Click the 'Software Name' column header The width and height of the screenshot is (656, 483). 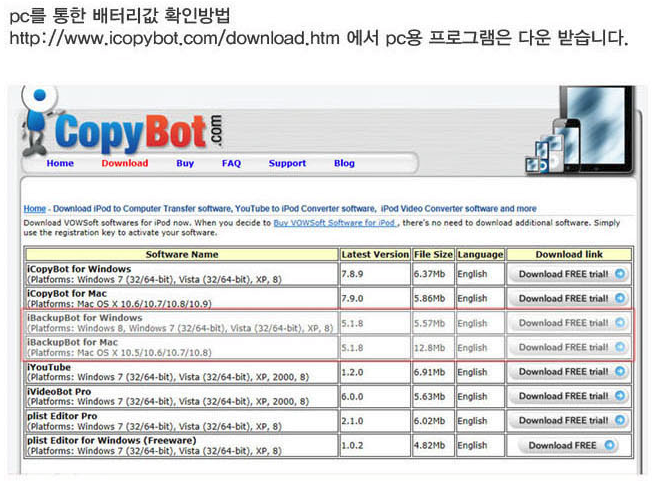(x=182, y=254)
